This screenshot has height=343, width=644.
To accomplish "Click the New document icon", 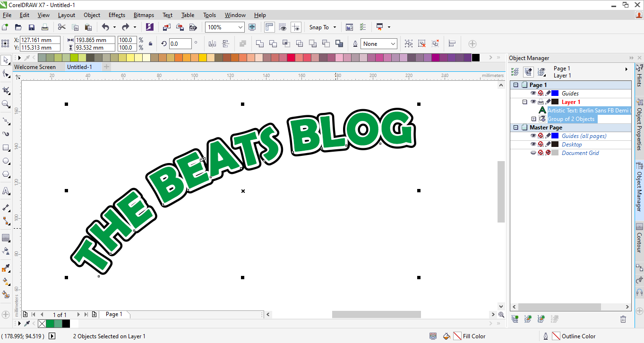I will 5,27.
